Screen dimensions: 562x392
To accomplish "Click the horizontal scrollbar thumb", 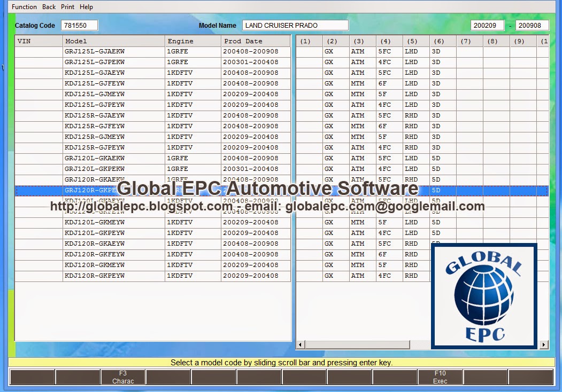I will pos(357,345).
